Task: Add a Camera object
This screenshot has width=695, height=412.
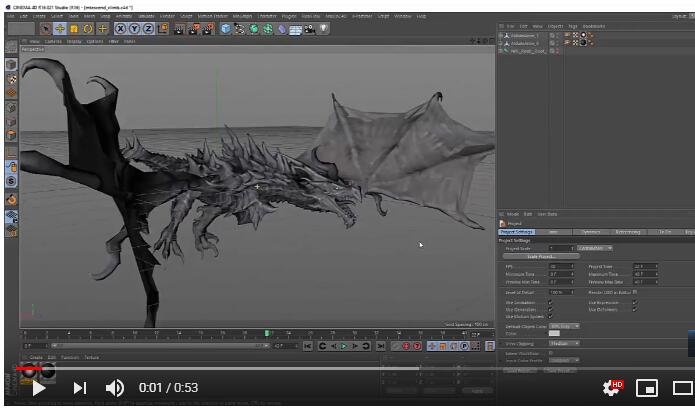Action: [310, 29]
